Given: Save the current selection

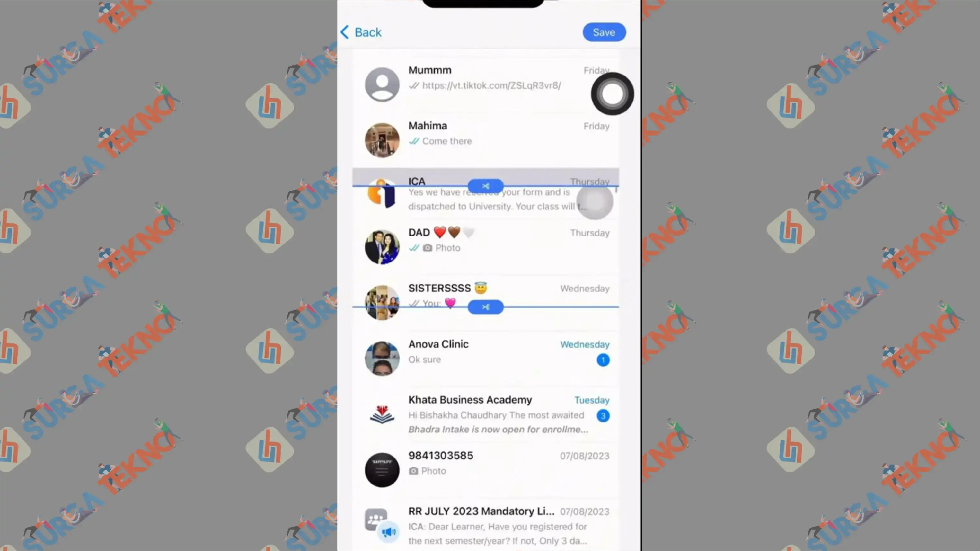Looking at the screenshot, I should click(x=603, y=32).
